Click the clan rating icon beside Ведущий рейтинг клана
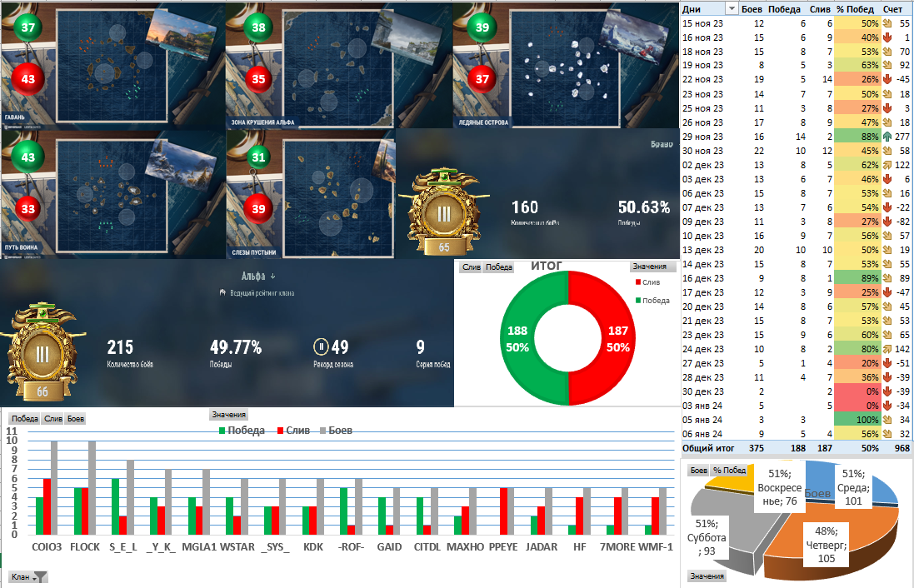The image size is (914, 588). tap(222, 292)
